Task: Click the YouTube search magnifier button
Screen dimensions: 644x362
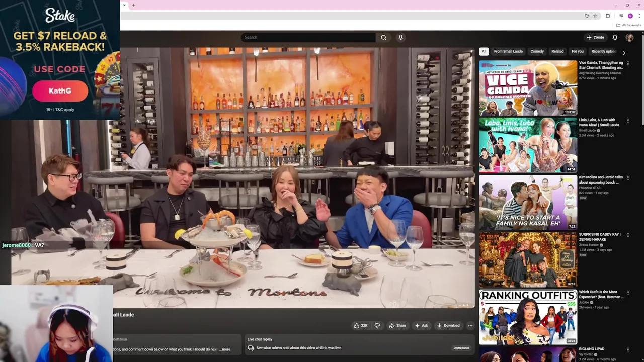Action: coord(383,37)
